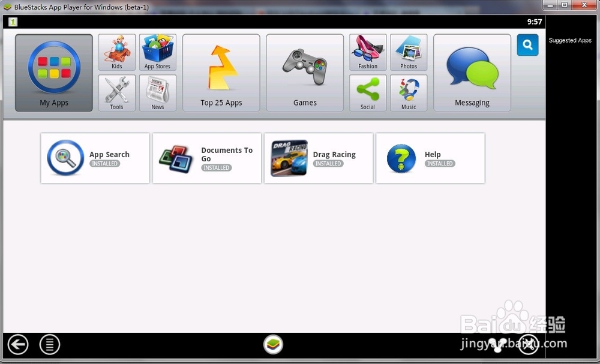Launch Documents To Go app

pos(207,158)
